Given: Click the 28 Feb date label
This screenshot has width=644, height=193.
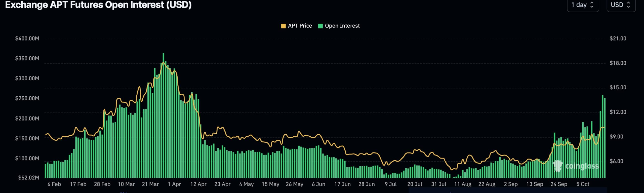Looking at the screenshot, I should point(102,184).
